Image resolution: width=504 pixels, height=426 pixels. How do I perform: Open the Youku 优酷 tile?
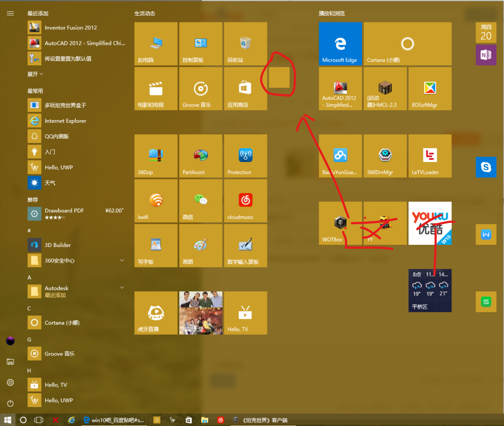[430, 223]
